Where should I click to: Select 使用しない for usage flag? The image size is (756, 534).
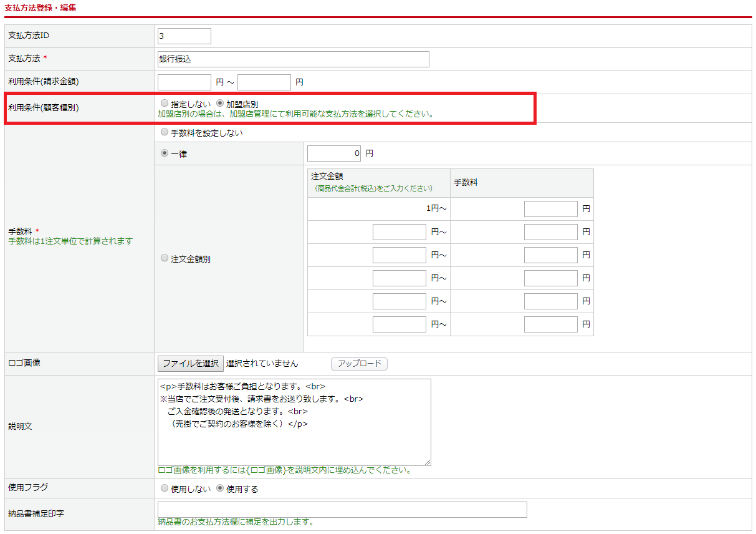point(165,488)
